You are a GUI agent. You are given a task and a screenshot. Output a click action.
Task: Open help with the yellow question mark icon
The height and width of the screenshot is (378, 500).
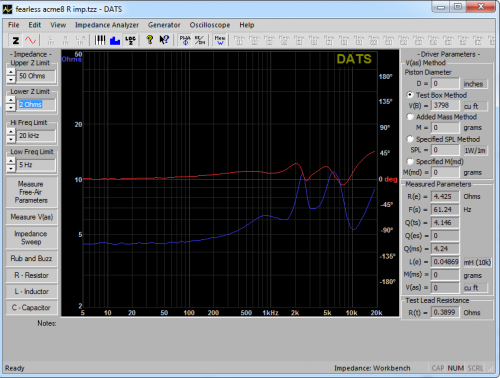[x=150, y=41]
